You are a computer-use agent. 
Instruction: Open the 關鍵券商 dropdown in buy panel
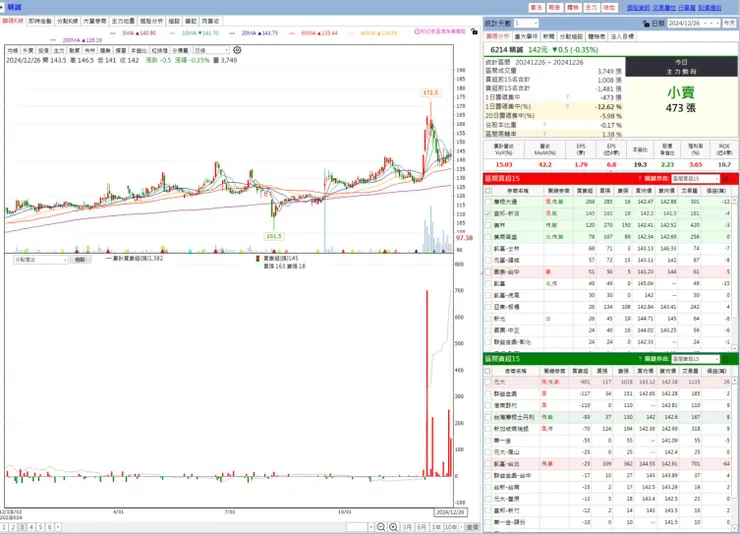[x=696, y=179]
